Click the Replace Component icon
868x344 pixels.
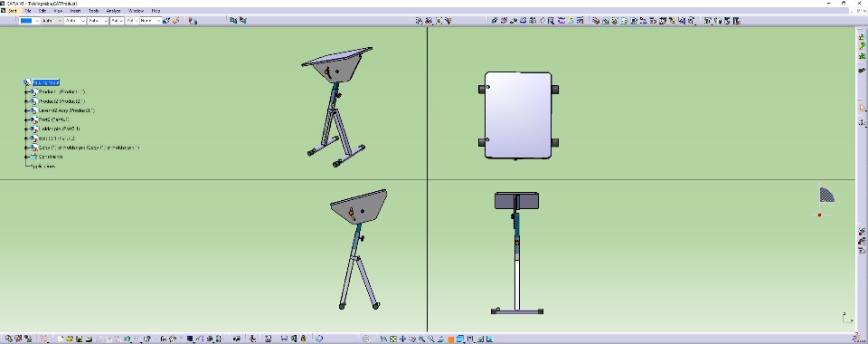[643, 21]
